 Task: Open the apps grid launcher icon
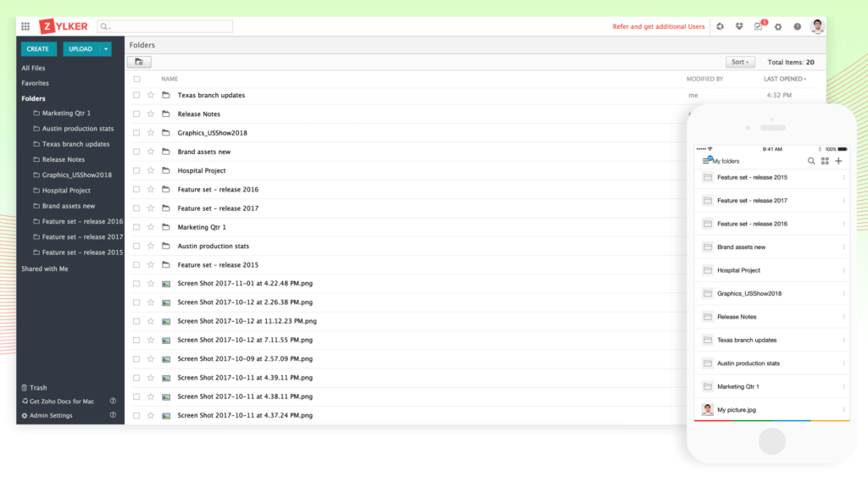coord(25,26)
